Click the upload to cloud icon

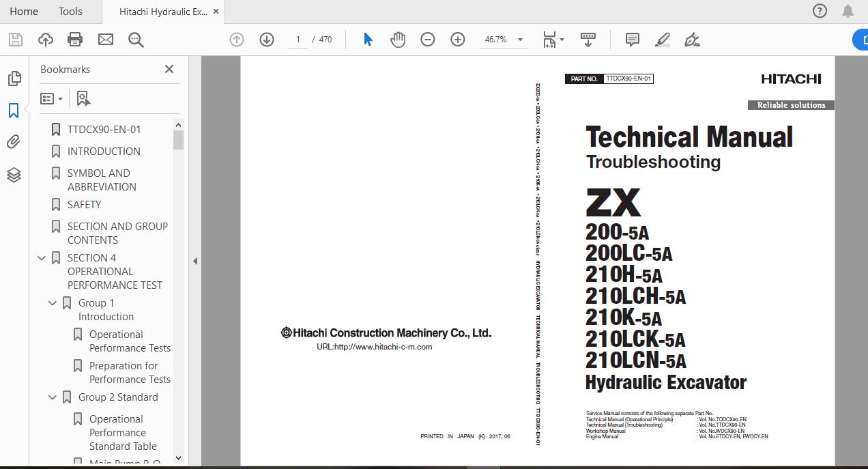click(45, 40)
